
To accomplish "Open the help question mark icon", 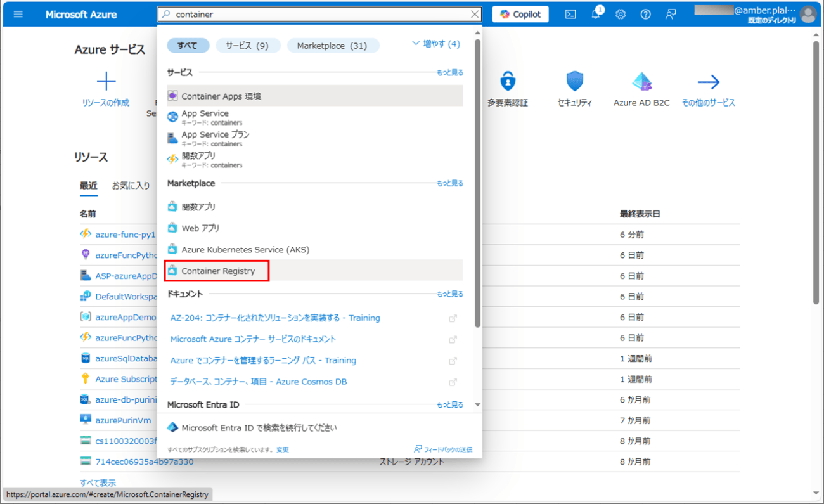I will tap(645, 15).
